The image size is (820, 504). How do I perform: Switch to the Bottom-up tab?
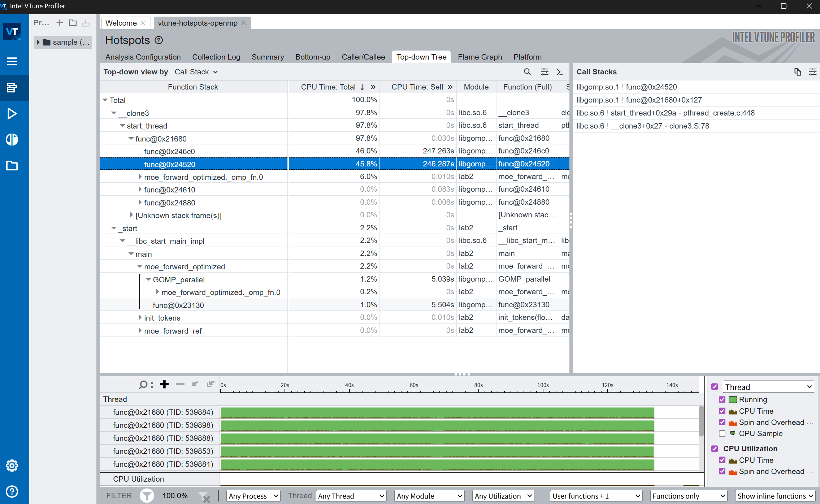tap(313, 57)
